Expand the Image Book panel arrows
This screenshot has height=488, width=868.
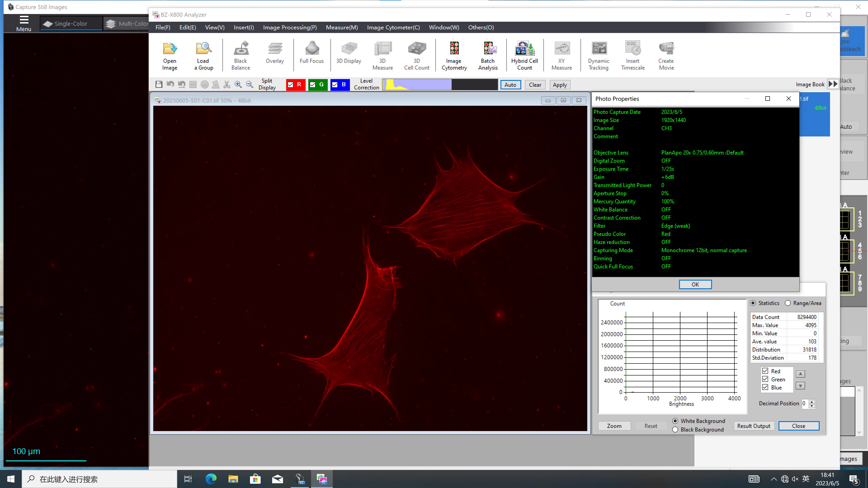833,84
